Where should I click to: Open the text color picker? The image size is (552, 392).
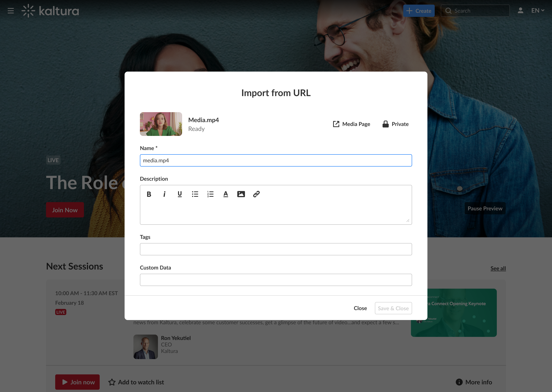(x=226, y=194)
